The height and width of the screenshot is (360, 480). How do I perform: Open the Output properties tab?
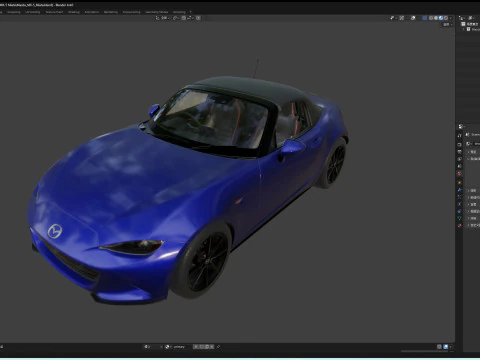coord(459,152)
